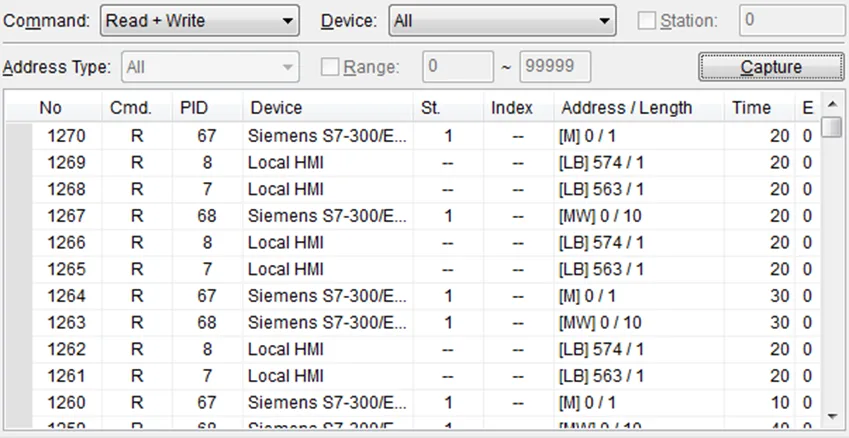849x438 pixels.
Task: Click PID 67 in row 1270
Action: click(207, 135)
